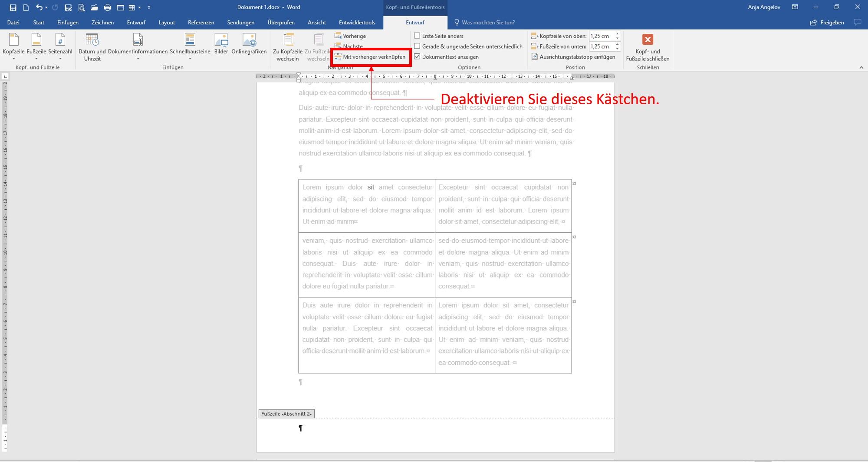Place cursor in footer paragraph mark
This screenshot has width=868, height=462.
tap(301, 428)
